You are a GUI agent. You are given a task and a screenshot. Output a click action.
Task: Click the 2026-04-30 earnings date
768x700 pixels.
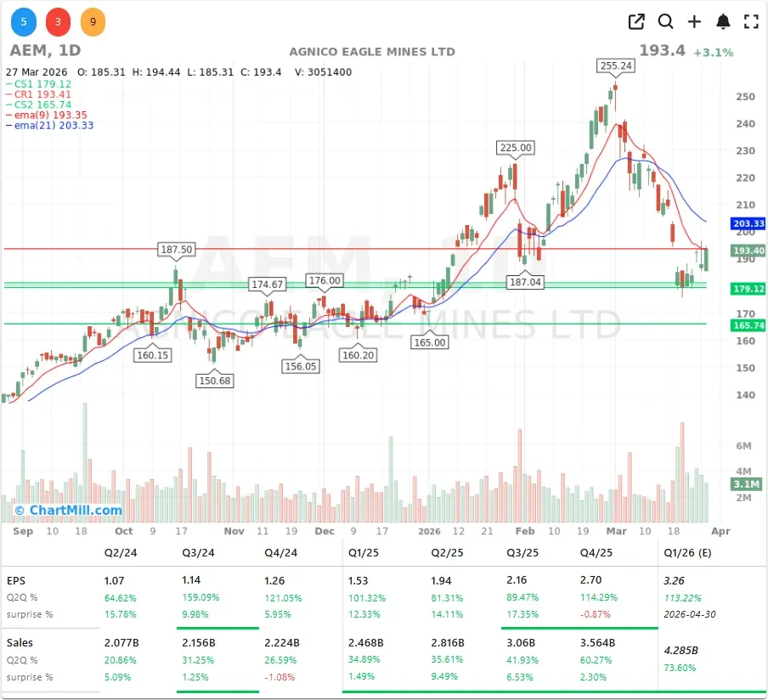coord(690,614)
